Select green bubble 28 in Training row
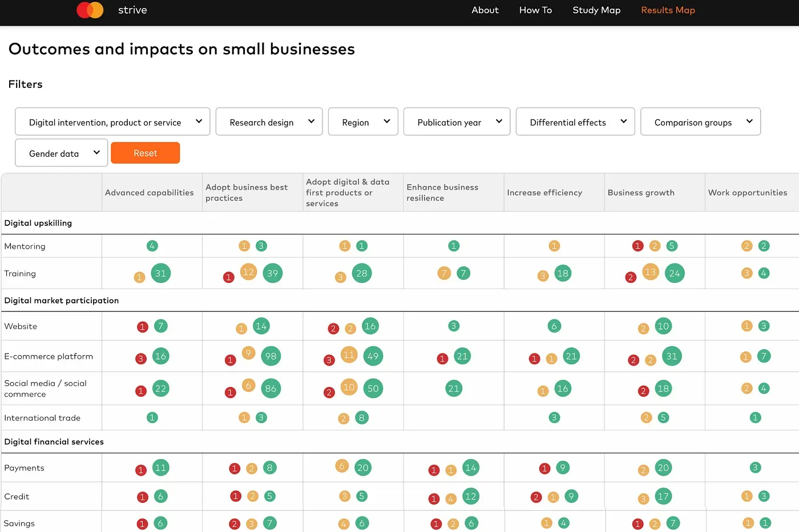This screenshot has width=799, height=532. pyautogui.click(x=361, y=274)
